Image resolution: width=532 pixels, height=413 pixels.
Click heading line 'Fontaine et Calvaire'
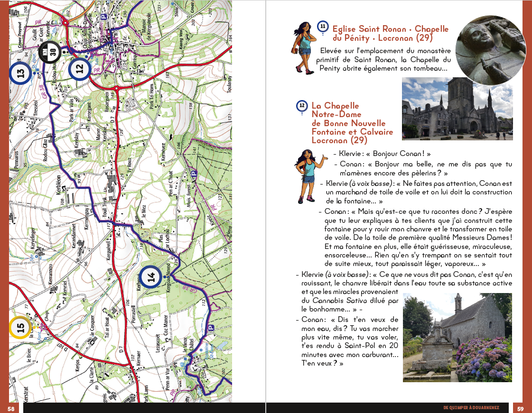tap(352, 131)
